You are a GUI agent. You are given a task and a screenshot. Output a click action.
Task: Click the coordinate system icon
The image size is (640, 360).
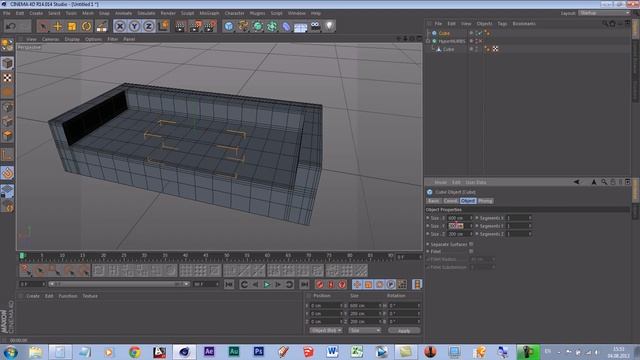tap(163, 26)
